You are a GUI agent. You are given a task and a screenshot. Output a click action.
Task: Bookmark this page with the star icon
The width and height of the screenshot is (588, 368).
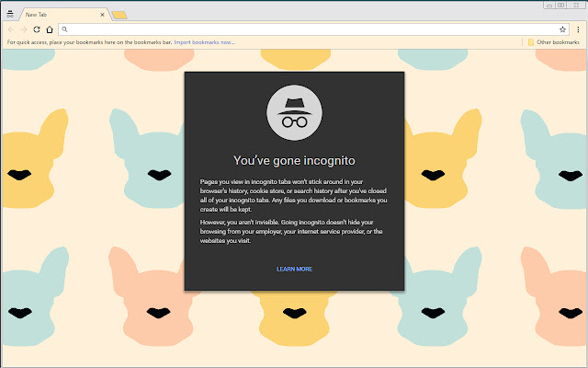[x=562, y=29]
